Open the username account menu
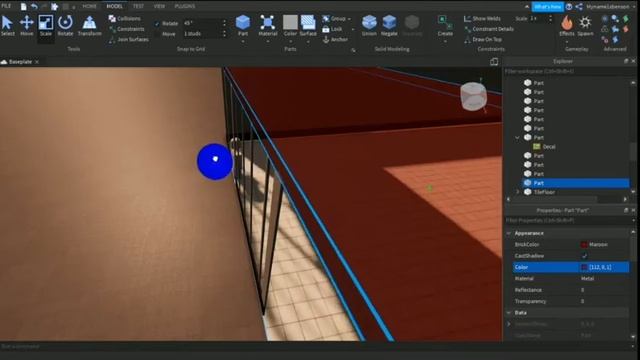 pos(608,7)
